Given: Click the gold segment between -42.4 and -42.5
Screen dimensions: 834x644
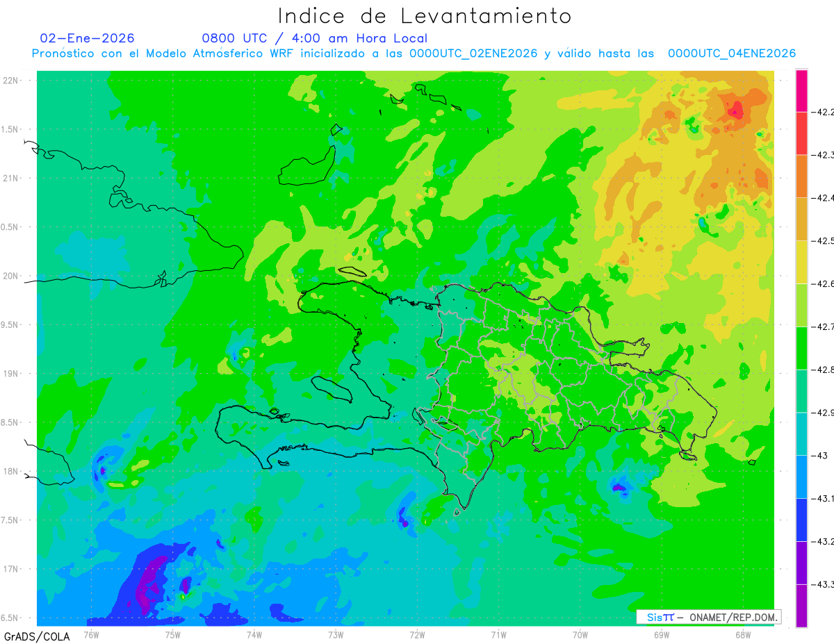Looking at the screenshot, I should [801, 220].
